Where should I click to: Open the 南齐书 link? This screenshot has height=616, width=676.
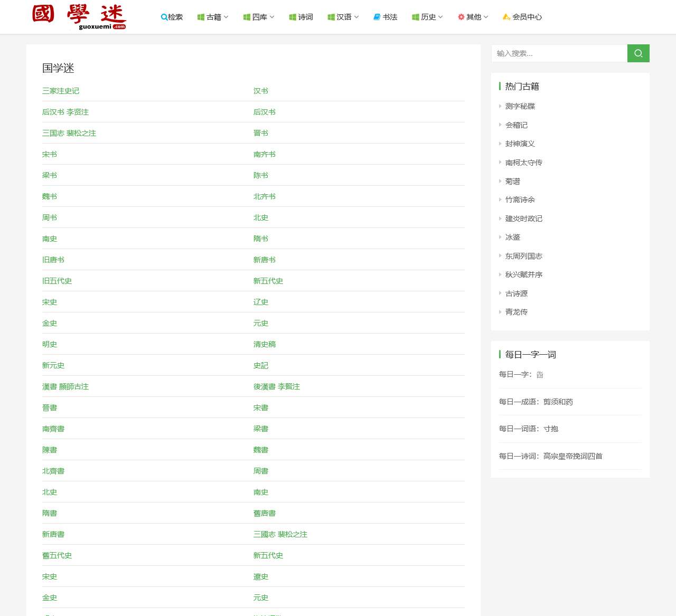pos(265,154)
